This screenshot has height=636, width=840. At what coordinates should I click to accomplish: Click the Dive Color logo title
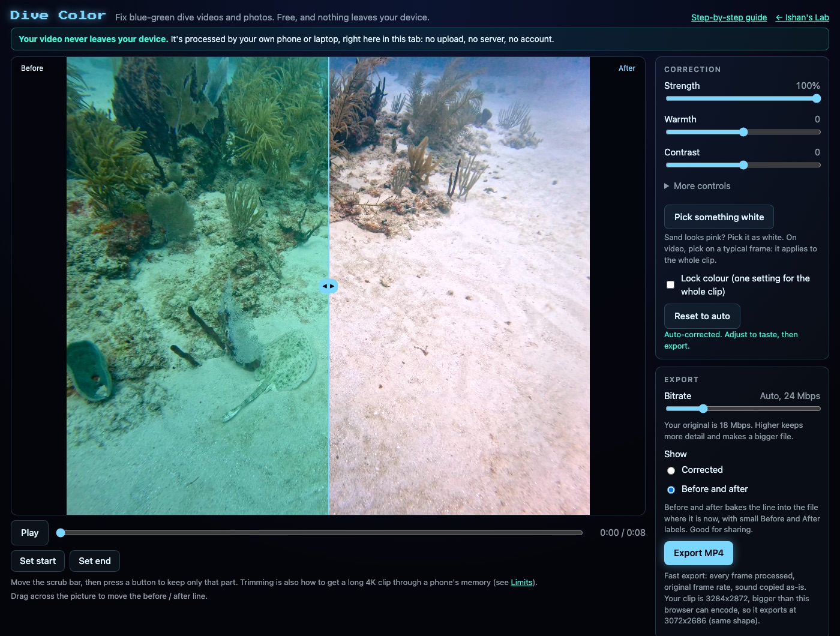tap(58, 16)
